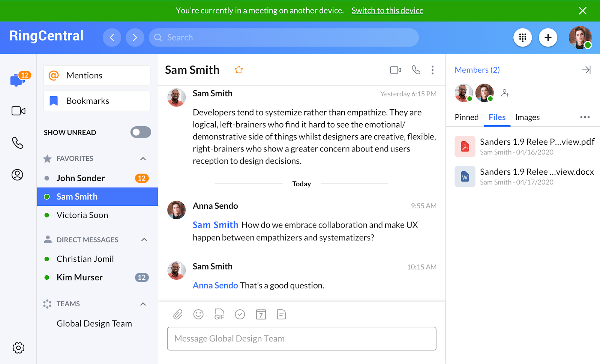Click the Switch to this device link
Image resolution: width=600 pixels, height=364 pixels.
tap(387, 10)
